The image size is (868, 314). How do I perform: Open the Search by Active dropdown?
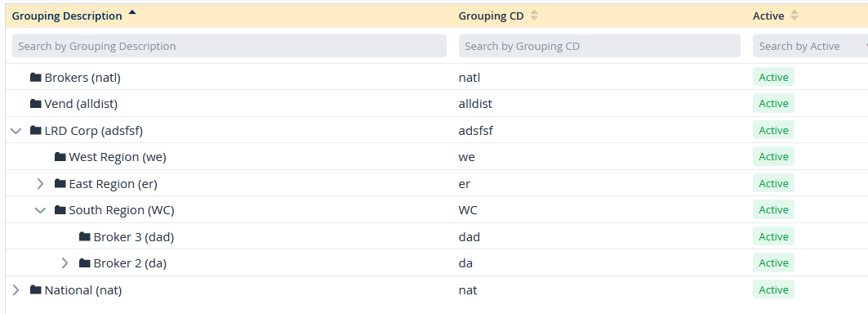click(810, 46)
